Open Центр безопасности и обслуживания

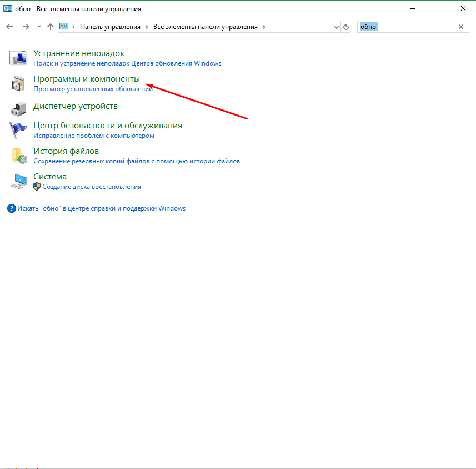click(107, 126)
